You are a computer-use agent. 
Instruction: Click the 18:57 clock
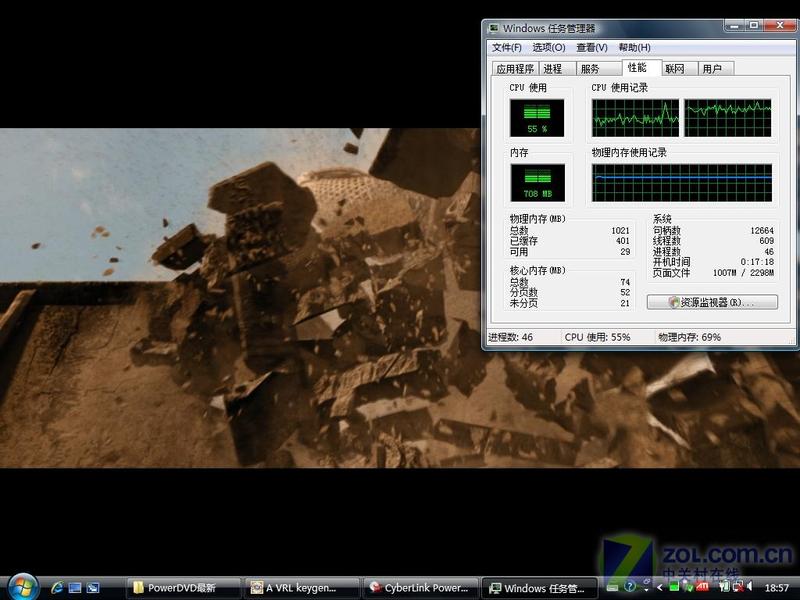(x=777, y=588)
